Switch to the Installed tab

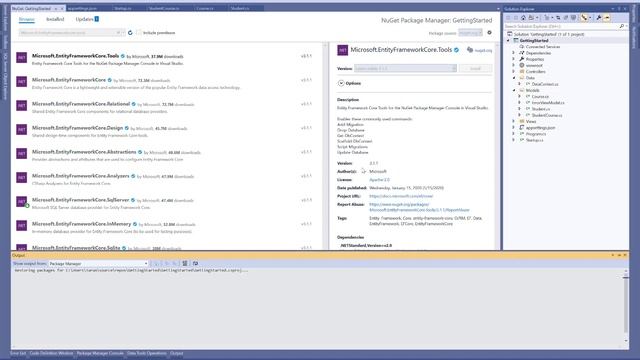(x=55, y=19)
